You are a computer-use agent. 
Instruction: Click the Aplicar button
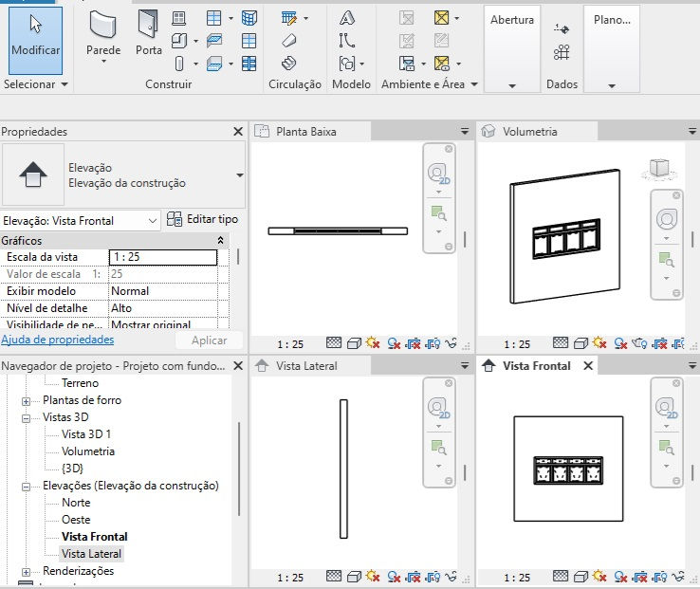pyautogui.click(x=209, y=341)
